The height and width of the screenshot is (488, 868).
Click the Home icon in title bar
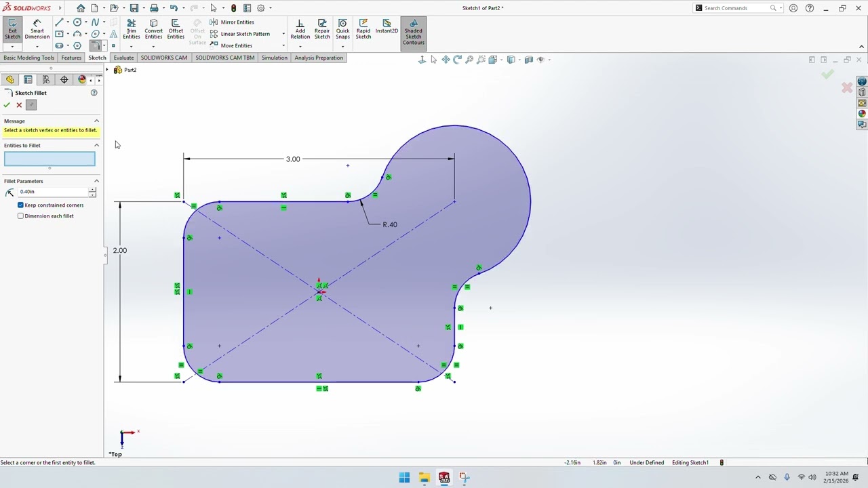coord(81,8)
